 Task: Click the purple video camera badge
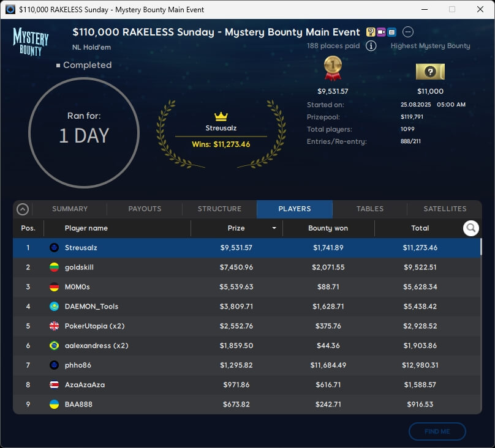pos(381,32)
